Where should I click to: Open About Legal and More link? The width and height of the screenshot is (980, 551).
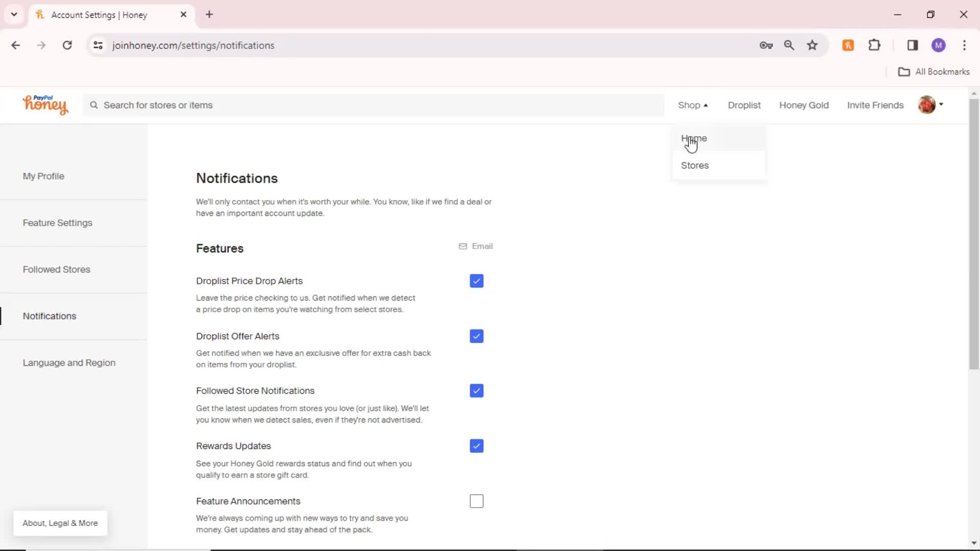60,523
